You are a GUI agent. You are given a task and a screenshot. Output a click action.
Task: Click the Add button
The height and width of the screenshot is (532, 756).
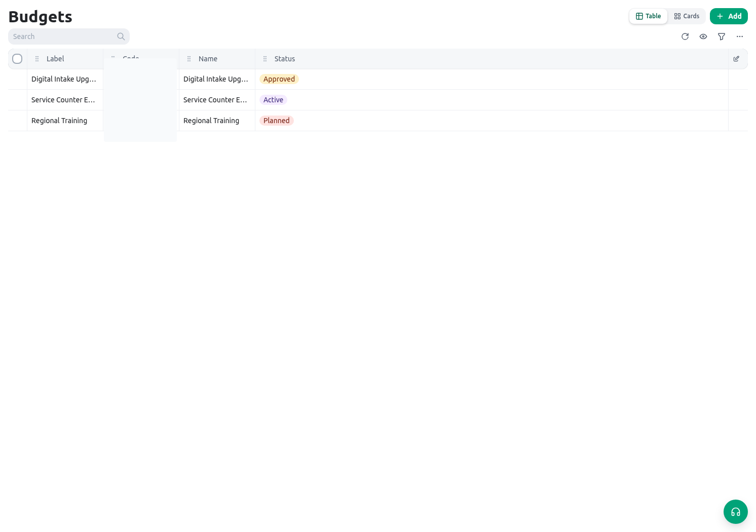click(x=729, y=16)
